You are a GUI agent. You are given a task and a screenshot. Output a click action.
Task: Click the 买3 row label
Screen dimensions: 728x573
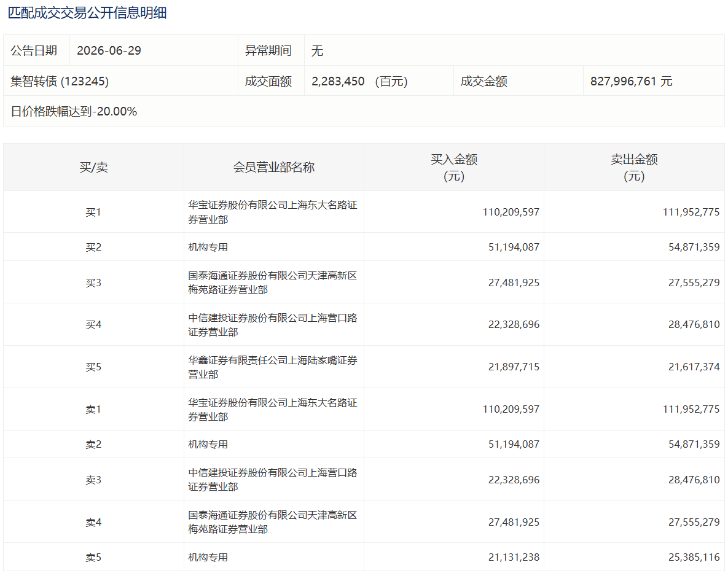click(93, 283)
